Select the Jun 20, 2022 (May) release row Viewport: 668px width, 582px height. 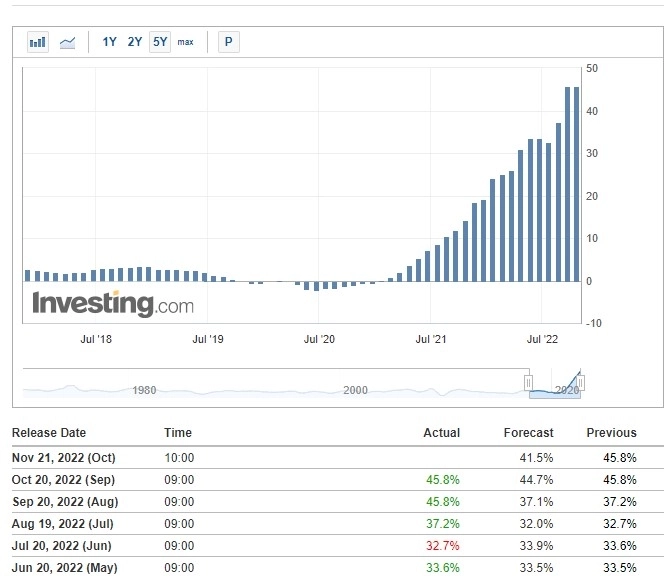pyautogui.click(x=64, y=567)
